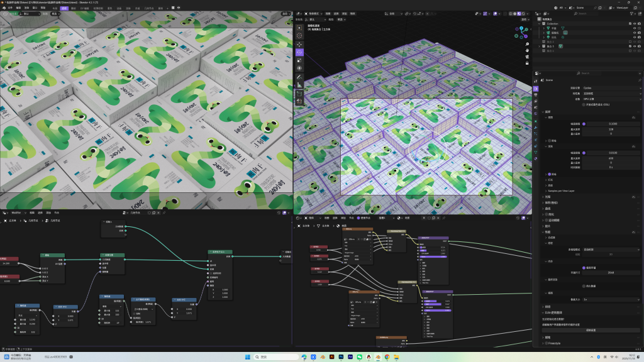Select the Move tool in viewport toolbar
This screenshot has height=362, width=644.
click(x=299, y=45)
